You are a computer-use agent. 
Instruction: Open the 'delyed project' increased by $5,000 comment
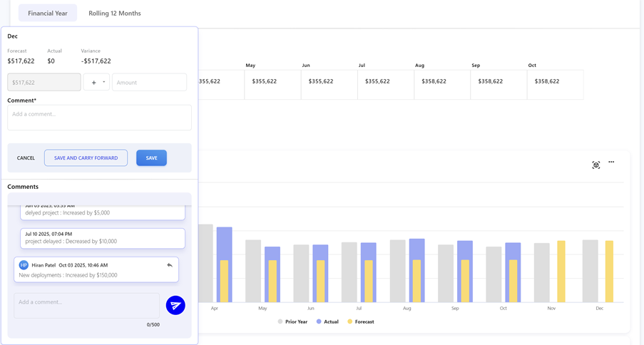coord(103,212)
